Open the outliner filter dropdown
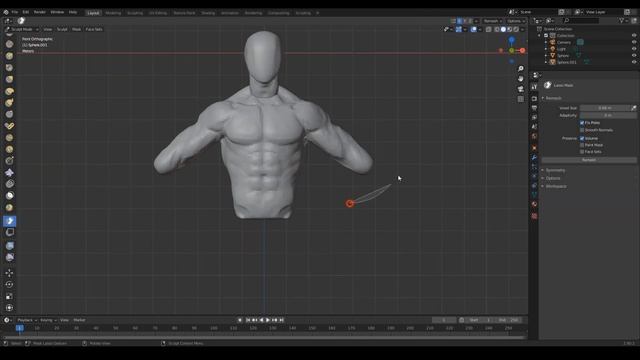The width and height of the screenshot is (640, 360). [x=623, y=20]
